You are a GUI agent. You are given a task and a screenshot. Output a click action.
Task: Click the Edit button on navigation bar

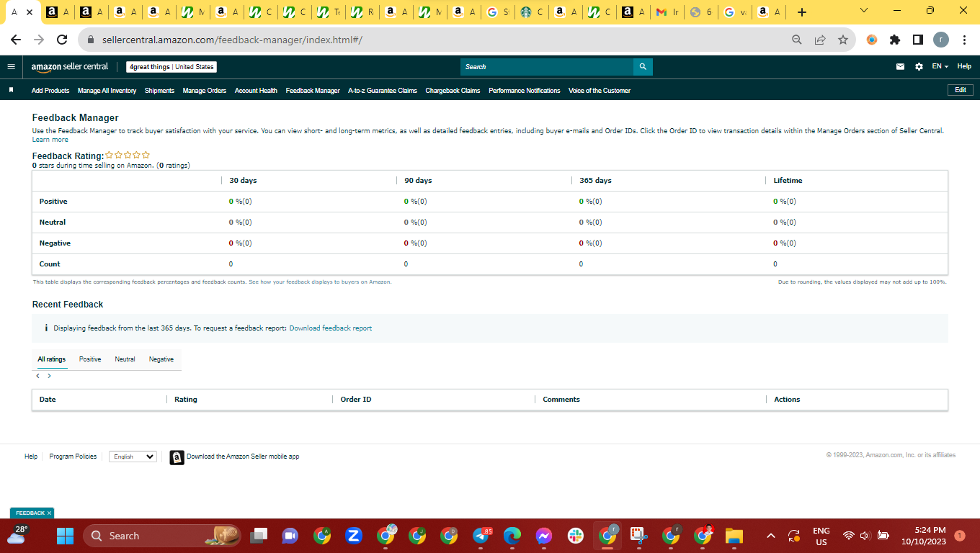point(961,90)
